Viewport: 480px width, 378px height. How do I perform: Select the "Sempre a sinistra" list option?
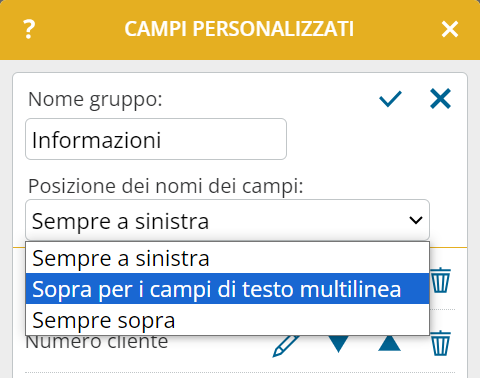click(227, 258)
